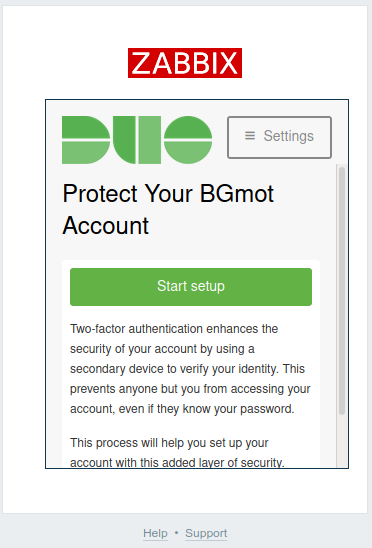The height and width of the screenshot is (548, 372).
Task: Click the bullet between Help and Support
Action: [176, 533]
